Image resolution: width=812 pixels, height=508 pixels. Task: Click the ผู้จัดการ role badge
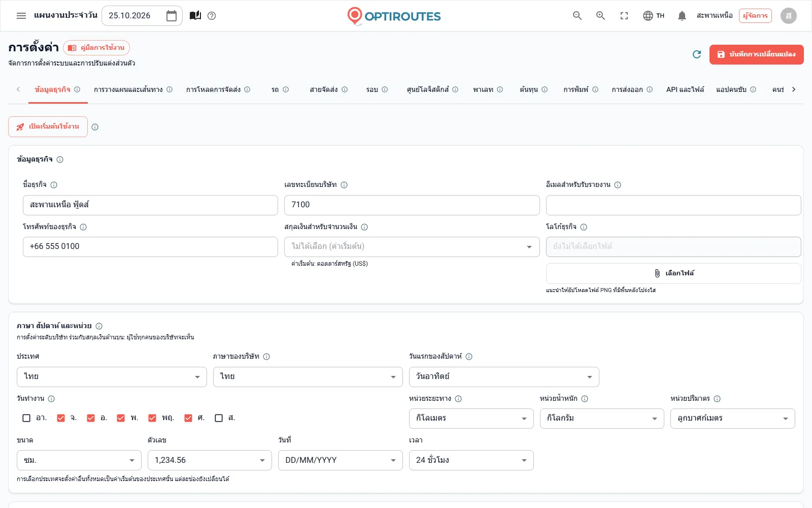pyautogui.click(x=755, y=16)
